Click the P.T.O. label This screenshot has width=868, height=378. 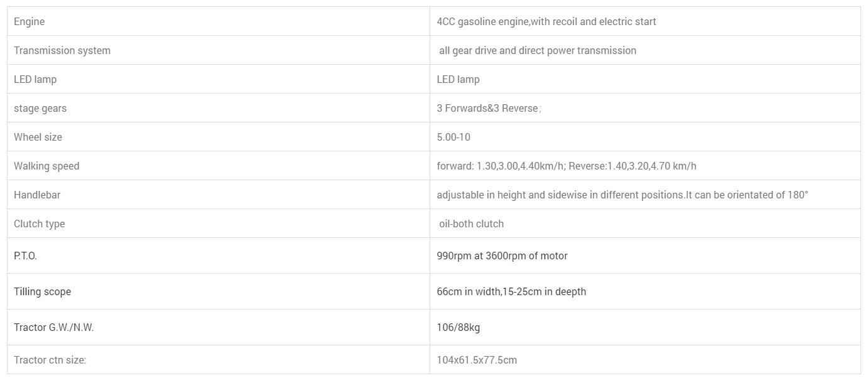[26, 256]
